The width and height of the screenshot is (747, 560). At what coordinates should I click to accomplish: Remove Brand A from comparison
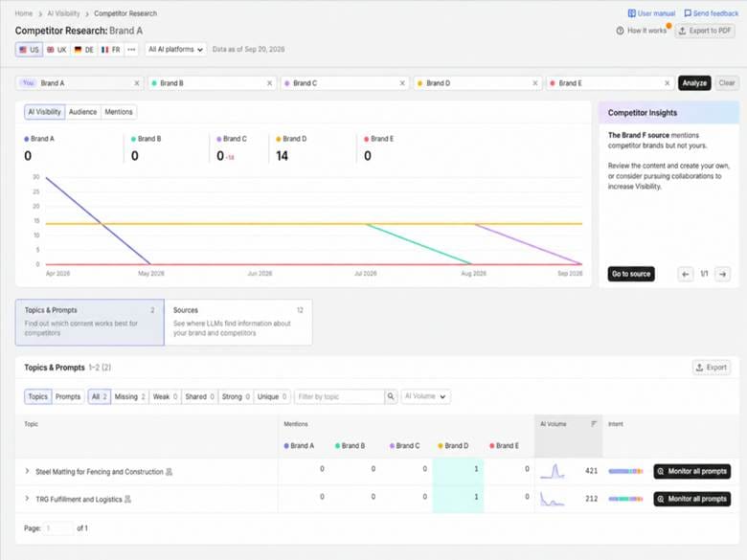[137, 83]
